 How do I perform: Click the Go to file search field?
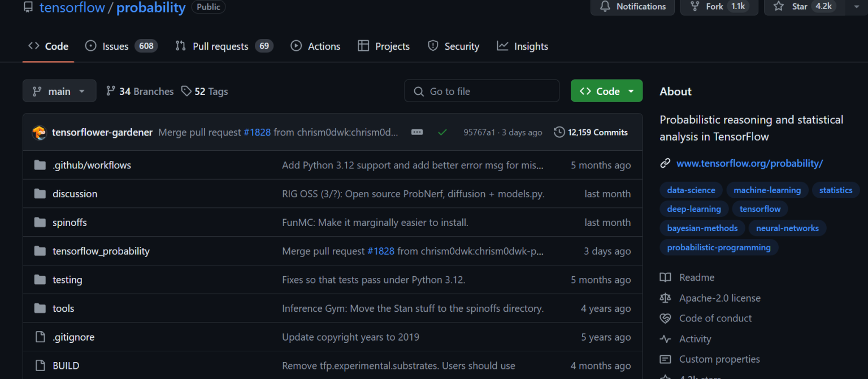[x=481, y=90]
